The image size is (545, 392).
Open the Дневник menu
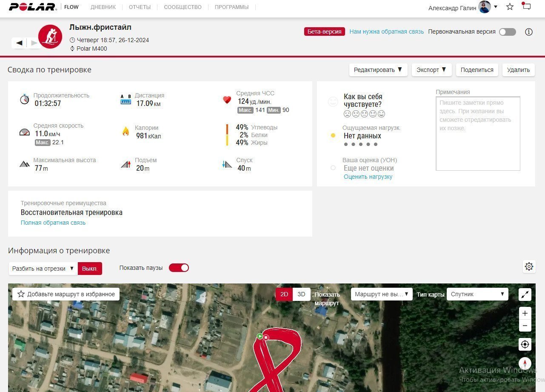[x=103, y=7]
